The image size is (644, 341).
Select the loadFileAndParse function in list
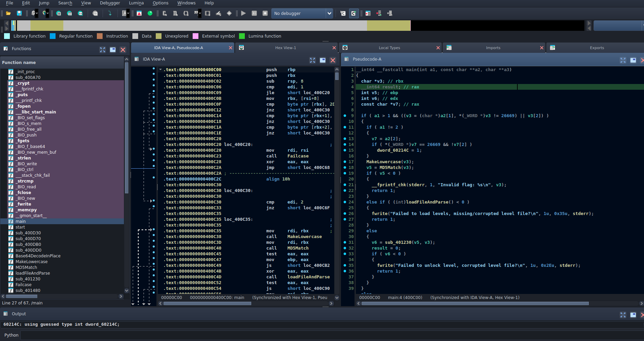coord(33,273)
